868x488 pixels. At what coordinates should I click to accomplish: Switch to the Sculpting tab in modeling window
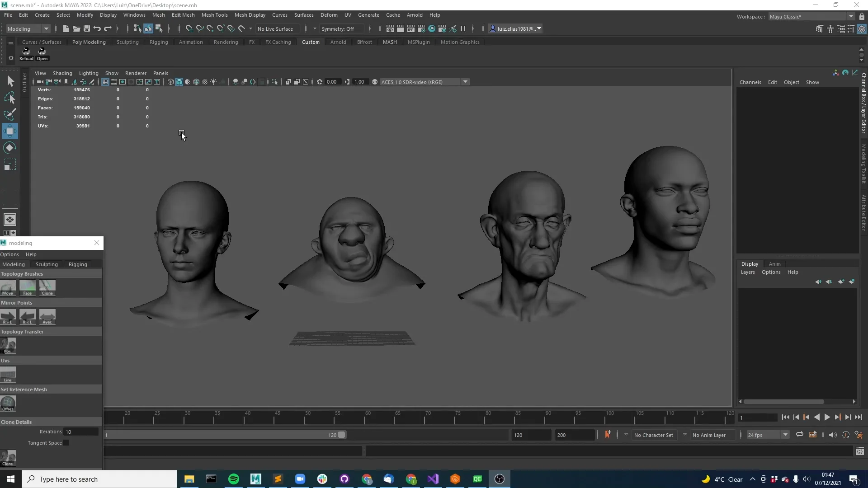pyautogui.click(x=47, y=264)
